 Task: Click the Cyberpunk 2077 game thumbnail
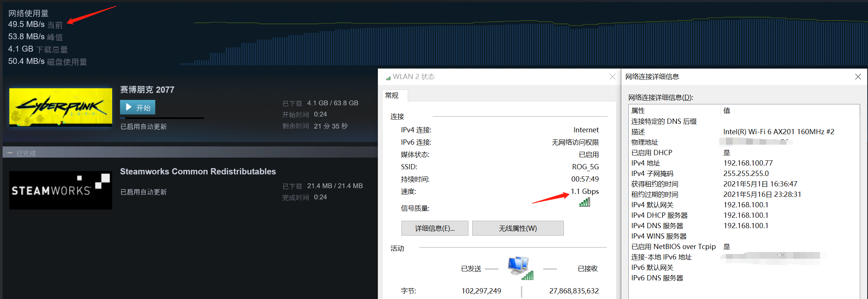click(x=60, y=107)
